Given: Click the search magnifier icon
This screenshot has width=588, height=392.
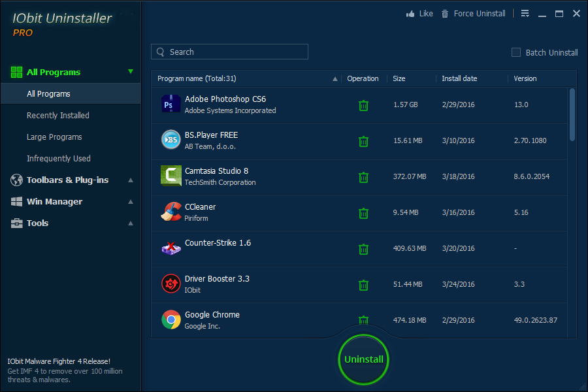Looking at the screenshot, I should (x=160, y=52).
